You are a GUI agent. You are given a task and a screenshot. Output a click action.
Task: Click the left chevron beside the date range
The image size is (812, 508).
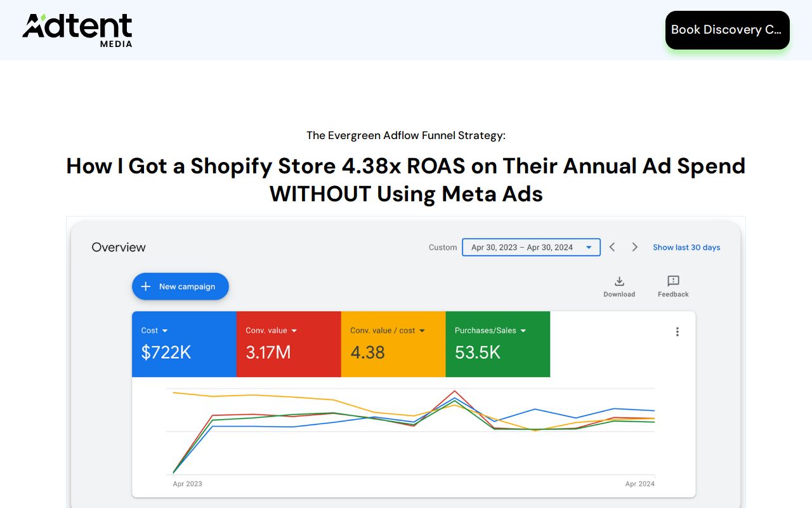click(x=612, y=247)
